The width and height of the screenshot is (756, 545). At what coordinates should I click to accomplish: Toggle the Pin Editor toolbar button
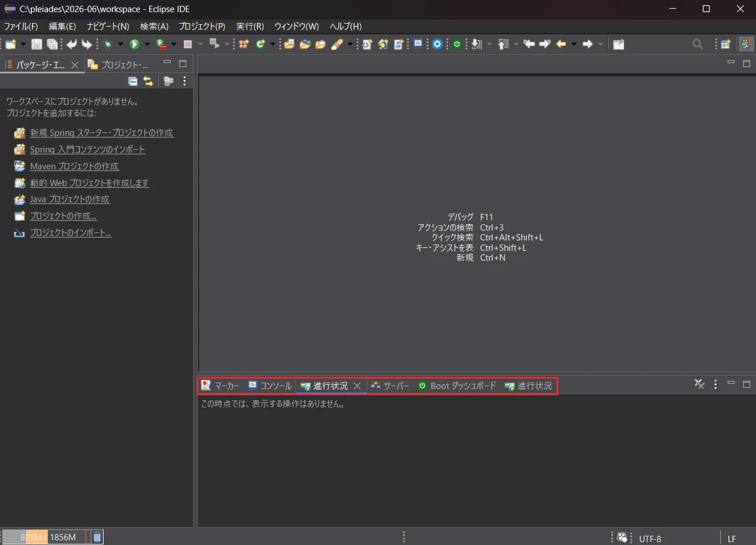click(x=618, y=45)
